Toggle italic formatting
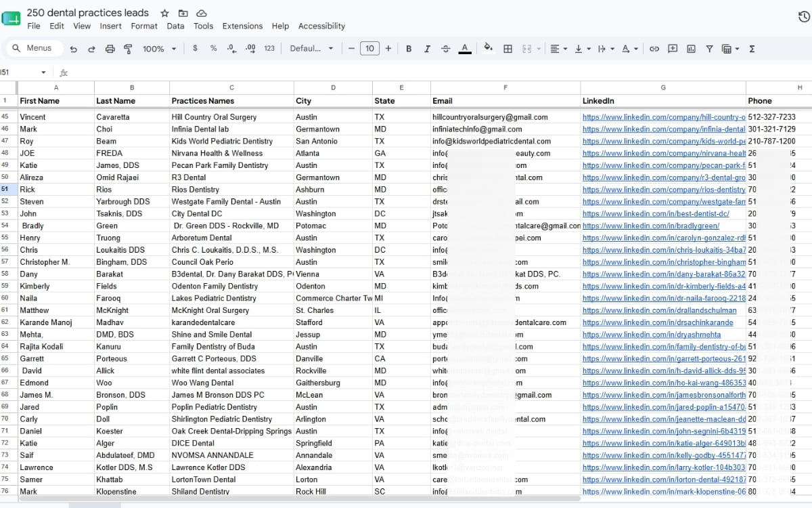Viewport: 812px width, 508px height. coord(427,49)
